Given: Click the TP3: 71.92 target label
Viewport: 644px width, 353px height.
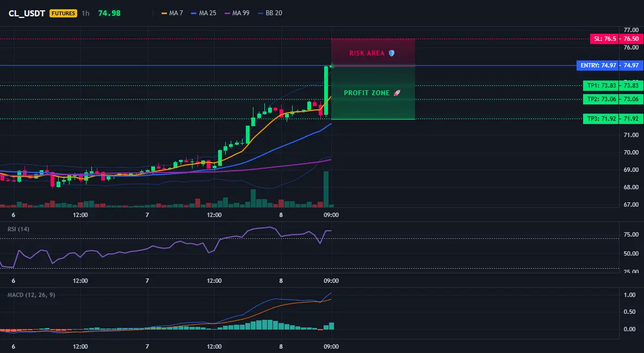Looking at the screenshot, I should tap(601, 119).
